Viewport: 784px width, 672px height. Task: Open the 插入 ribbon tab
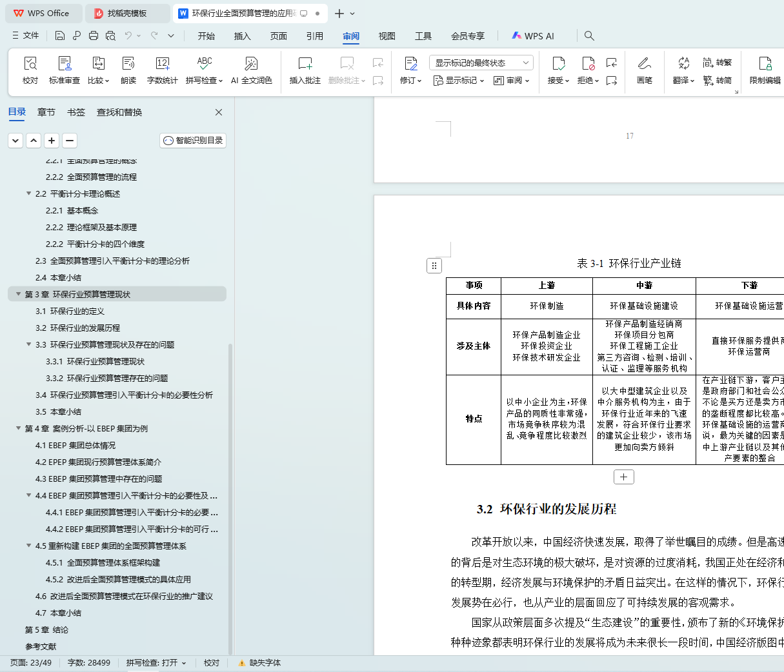242,36
